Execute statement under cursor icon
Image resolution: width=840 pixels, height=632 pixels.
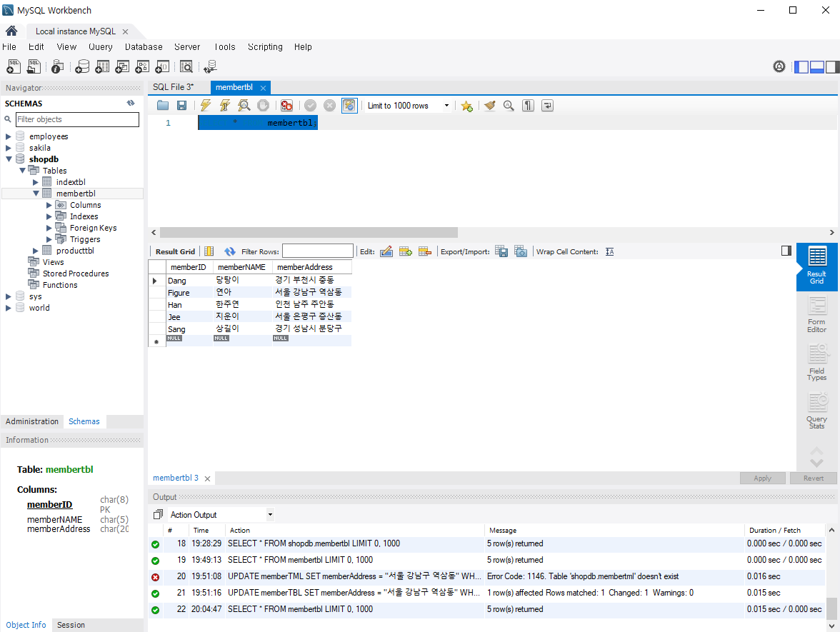coord(224,106)
